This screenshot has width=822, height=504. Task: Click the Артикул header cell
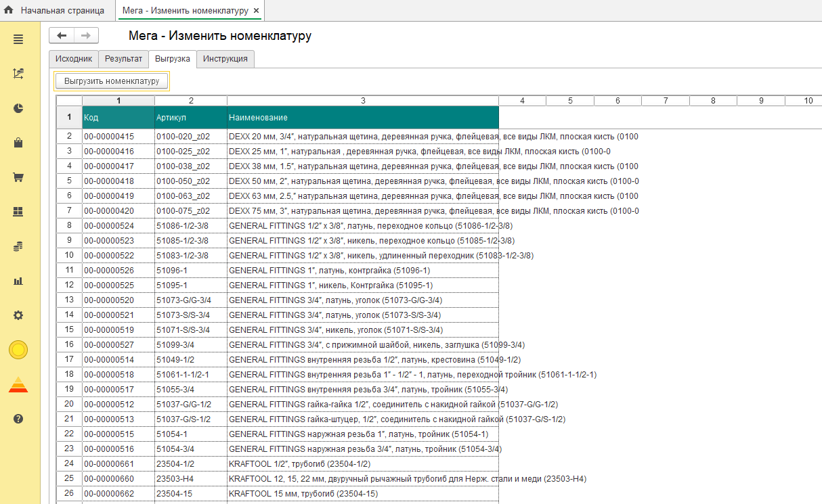[191, 118]
